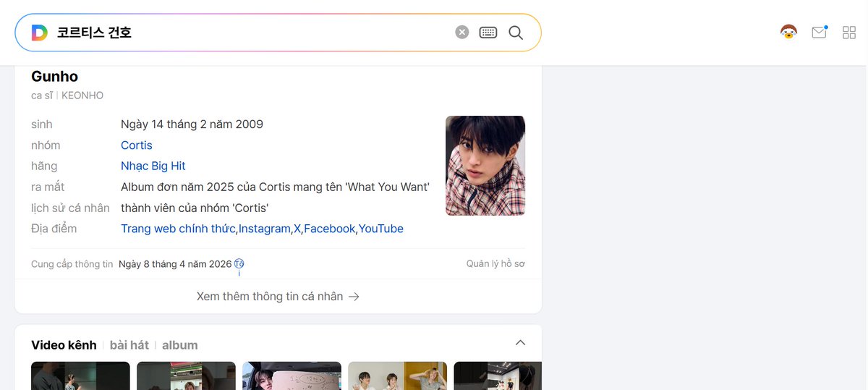This screenshot has height=390, width=868.
Task: Click the debut album description text
Action: coord(275,187)
